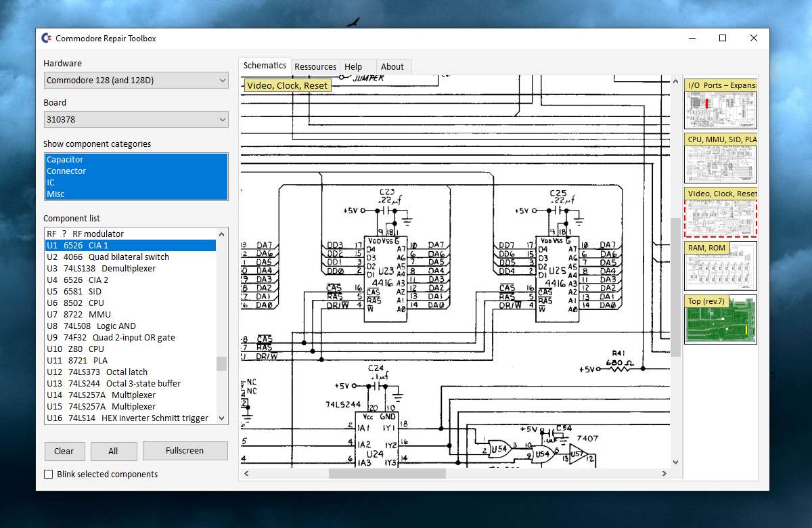Image resolution: width=812 pixels, height=528 pixels.
Task: Click schematic scroll-left arrow
Action: (246, 474)
